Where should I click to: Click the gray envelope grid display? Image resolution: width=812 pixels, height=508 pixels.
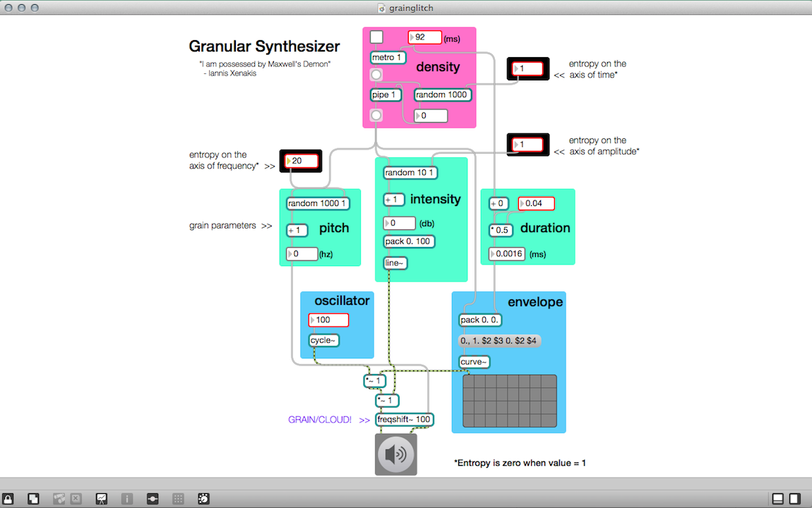coord(509,401)
